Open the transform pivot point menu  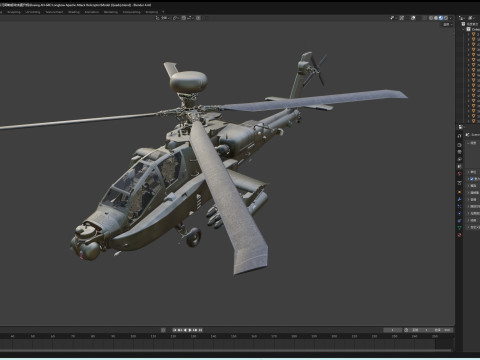click(x=176, y=18)
